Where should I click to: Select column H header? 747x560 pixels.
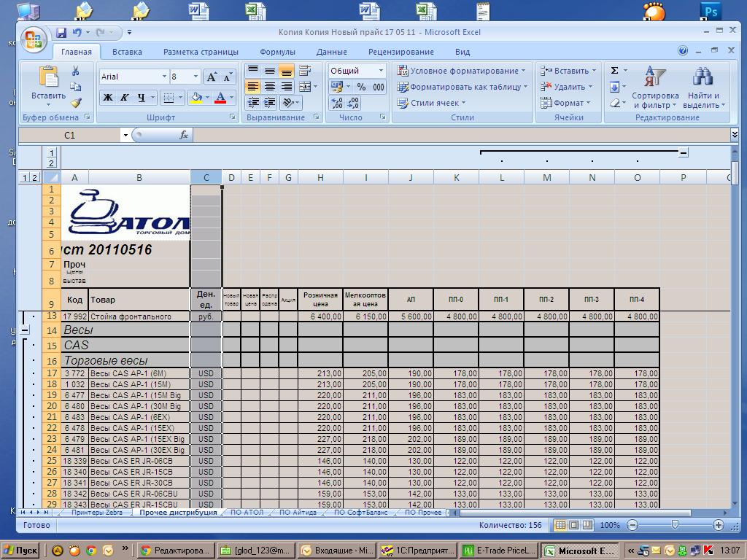[320, 177]
